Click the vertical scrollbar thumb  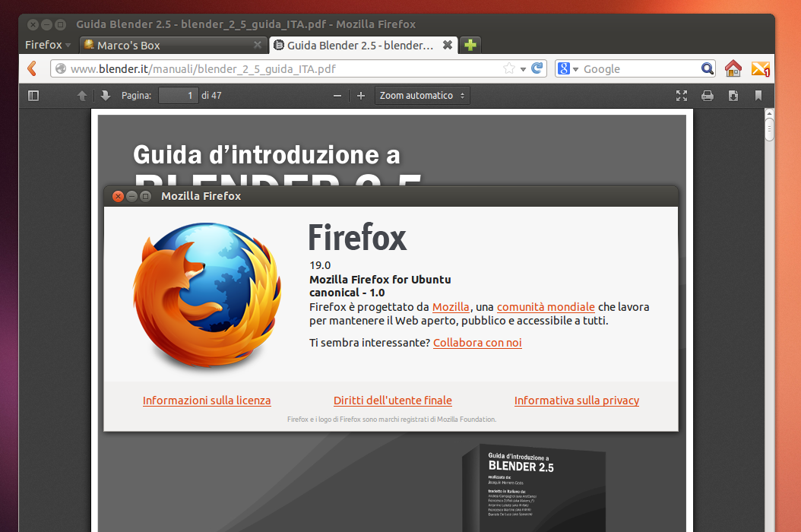point(769,130)
